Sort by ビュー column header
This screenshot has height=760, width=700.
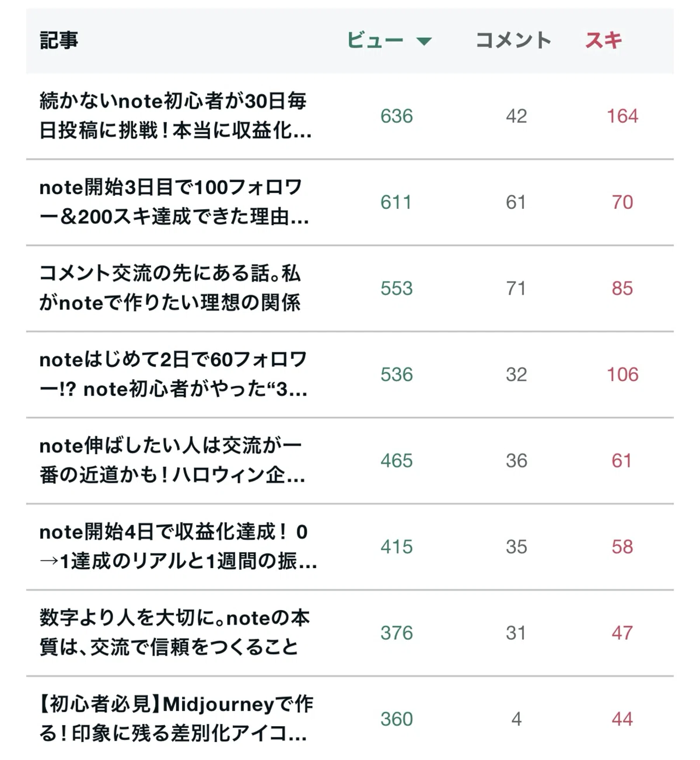(375, 40)
